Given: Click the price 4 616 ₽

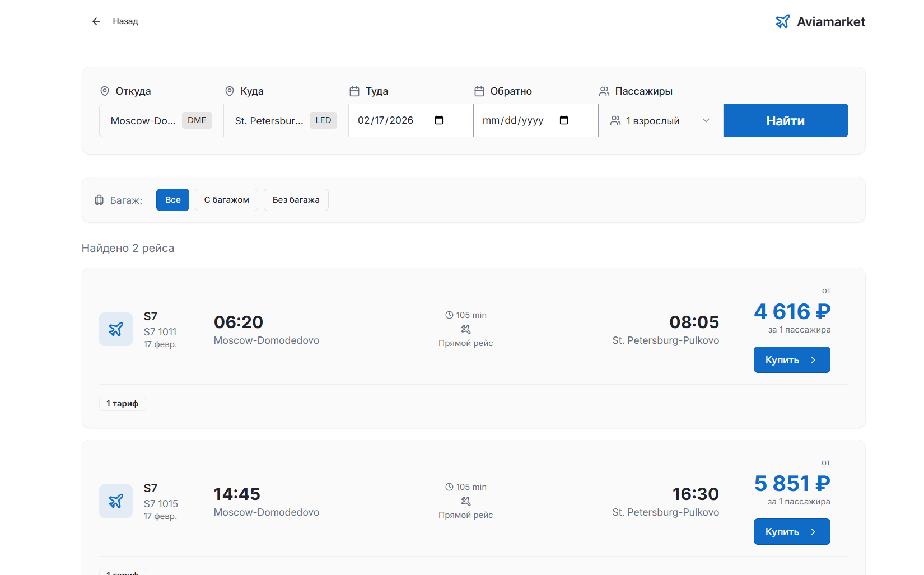Looking at the screenshot, I should pyautogui.click(x=792, y=311).
